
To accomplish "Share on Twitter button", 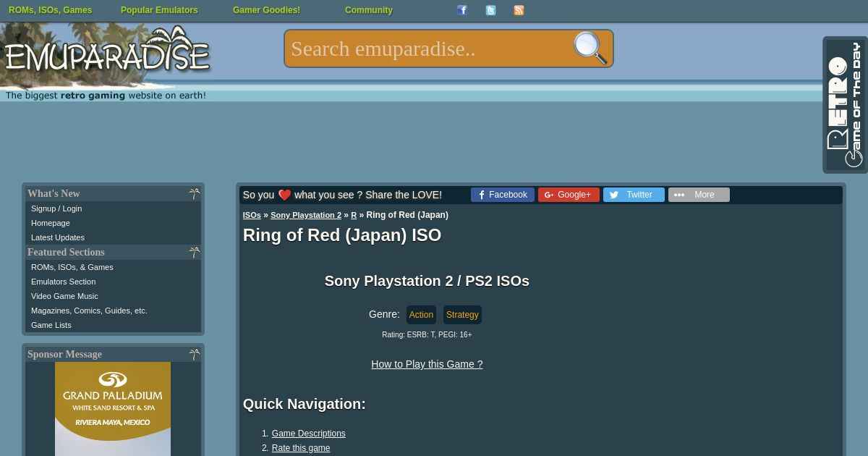I will (634, 195).
